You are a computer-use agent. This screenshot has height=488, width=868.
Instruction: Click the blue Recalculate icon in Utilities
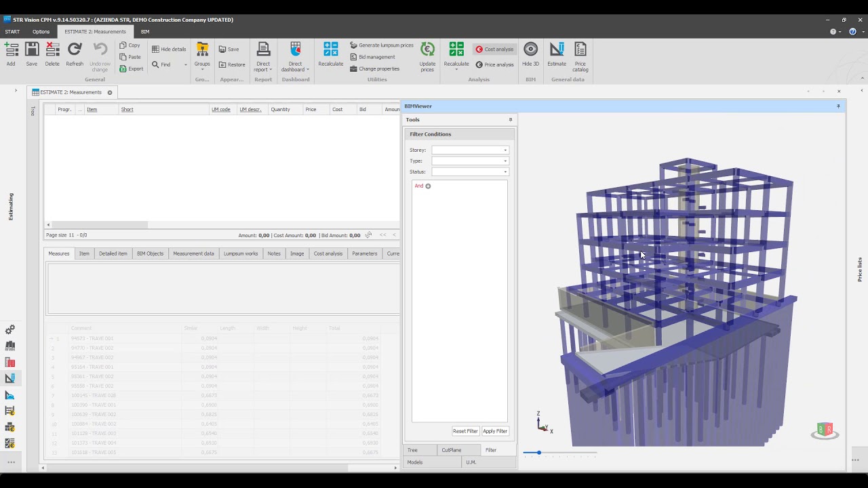[331, 49]
